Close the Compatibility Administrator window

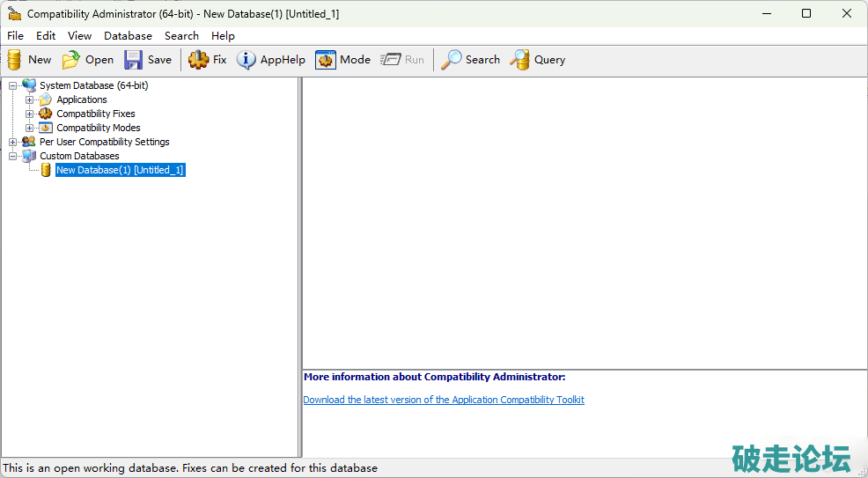point(847,14)
